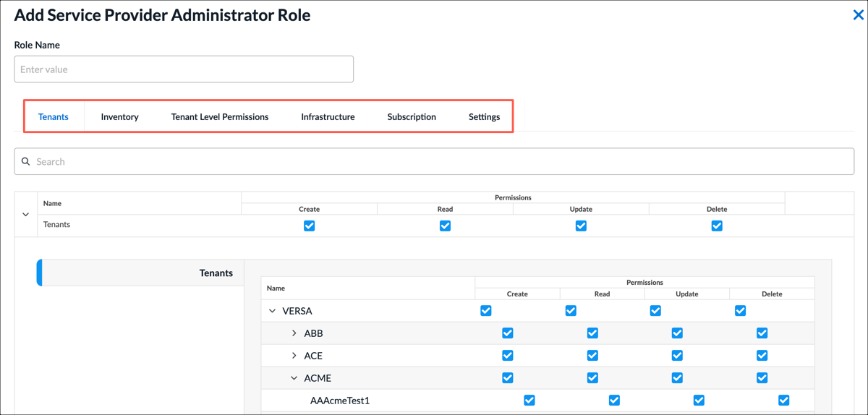Expand the ACE tenant node
This screenshot has width=868, height=415.
294,356
